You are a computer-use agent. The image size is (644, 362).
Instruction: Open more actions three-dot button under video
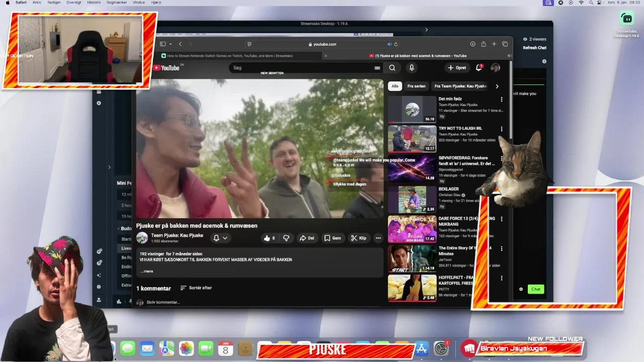378,238
